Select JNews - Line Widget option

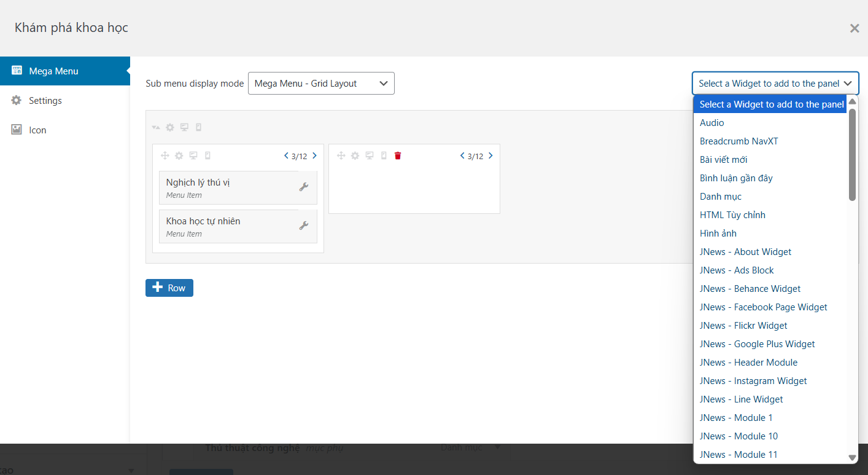click(x=770, y=399)
